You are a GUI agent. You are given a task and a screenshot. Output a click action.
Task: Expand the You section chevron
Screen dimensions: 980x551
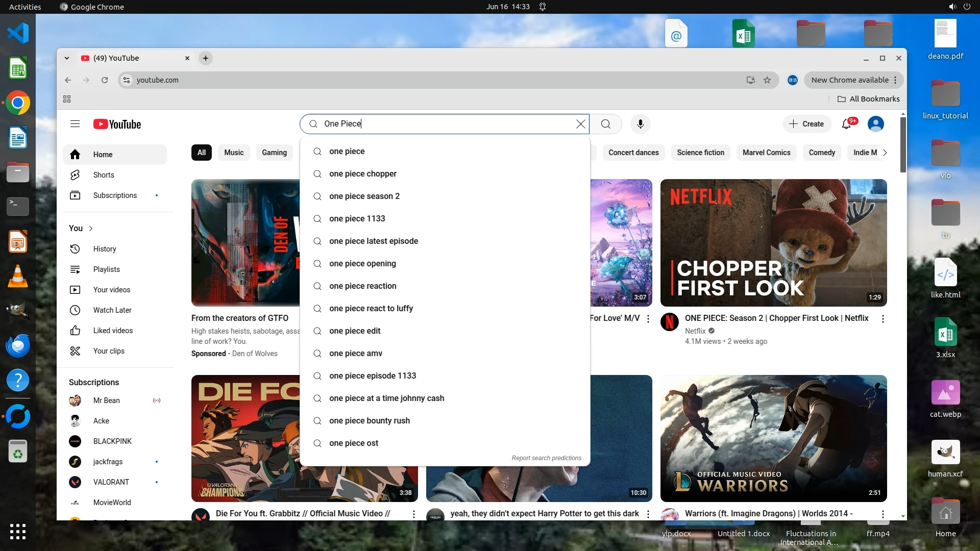coord(91,229)
